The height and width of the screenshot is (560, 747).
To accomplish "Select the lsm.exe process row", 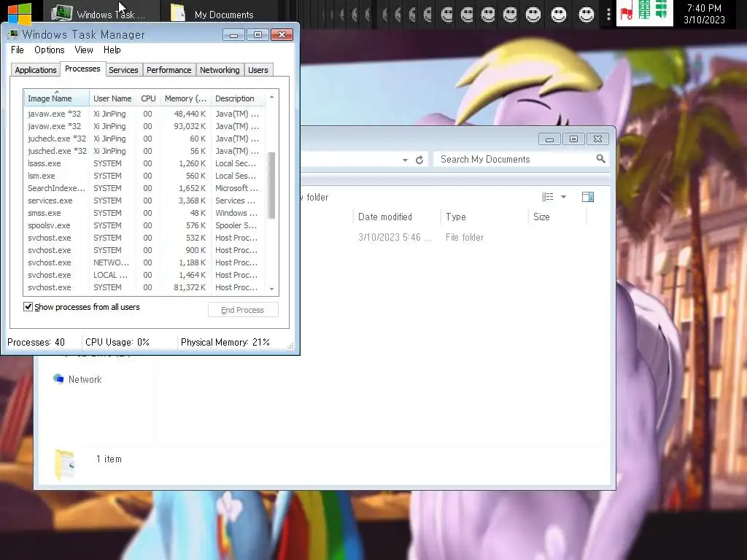I will pos(145,176).
